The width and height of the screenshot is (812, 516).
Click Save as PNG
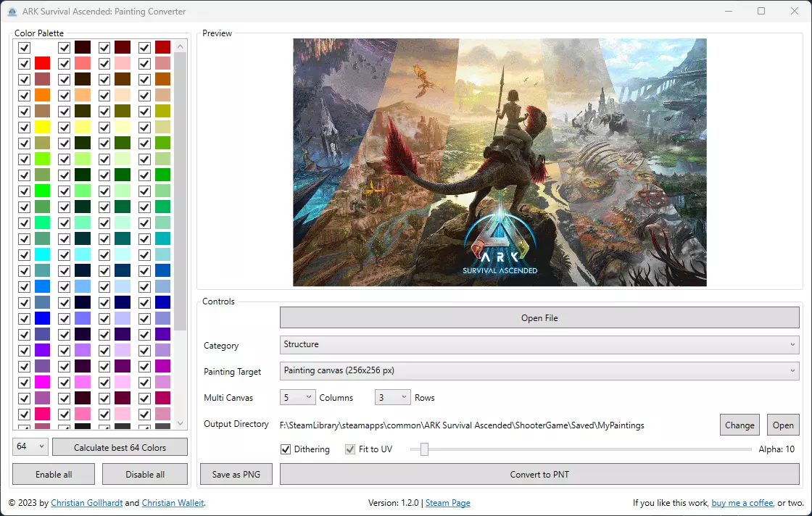pos(236,475)
